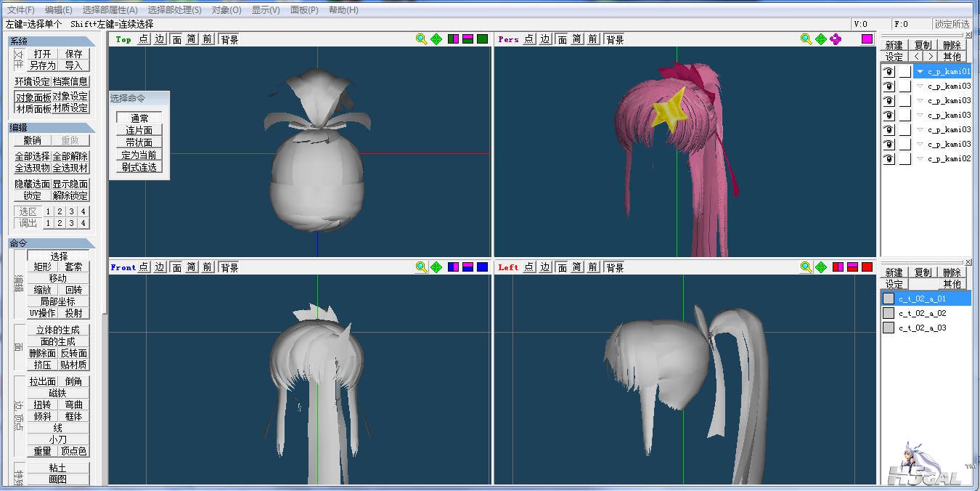980x491 pixels.
Task: Click vertical split layout icon in Top viewport
Action: point(453,39)
